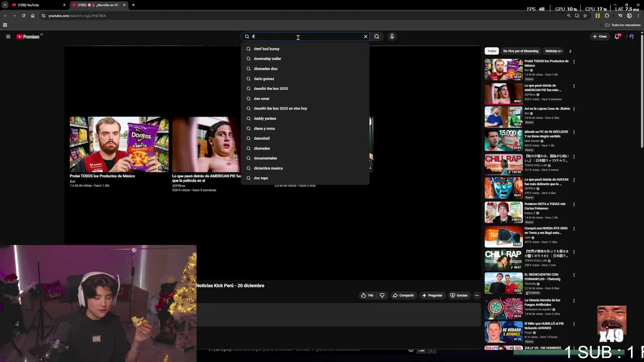Open 'El Niño que HUMILLÓ al FBI' thumbnail
This screenshot has width=644, height=362.
click(504, 332)
